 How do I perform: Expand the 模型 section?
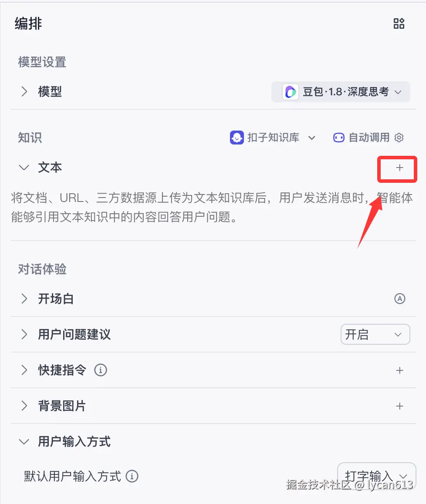point(24,91)
